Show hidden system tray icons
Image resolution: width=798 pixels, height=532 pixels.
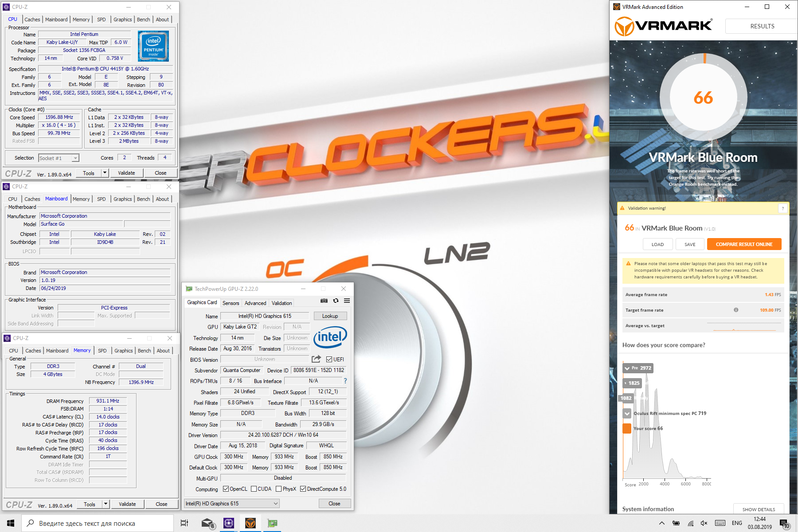point(662,523)
